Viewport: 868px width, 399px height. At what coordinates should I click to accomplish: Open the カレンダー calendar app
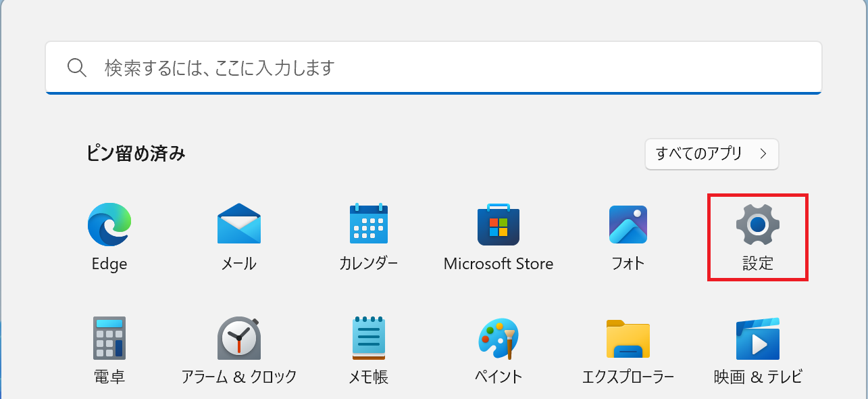[369, 225]
